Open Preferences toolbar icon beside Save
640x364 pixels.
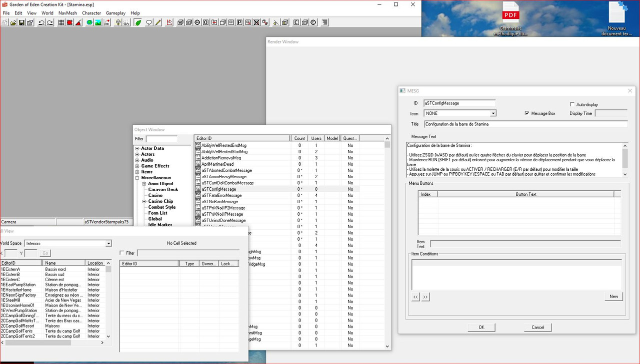30,22
